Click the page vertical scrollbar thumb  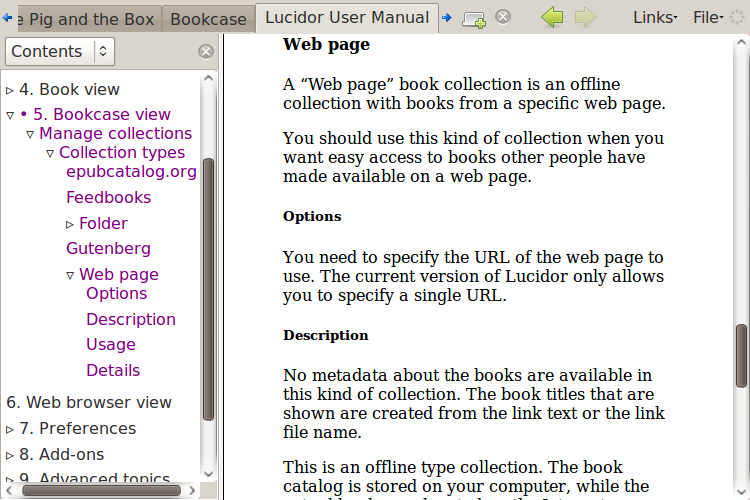click(741, 356)
